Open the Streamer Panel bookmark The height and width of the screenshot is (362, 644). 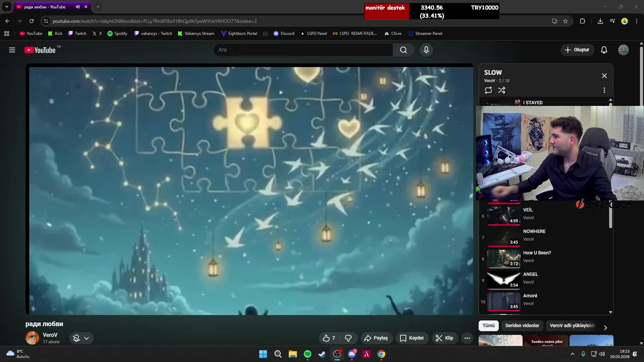tap(425, 34)
